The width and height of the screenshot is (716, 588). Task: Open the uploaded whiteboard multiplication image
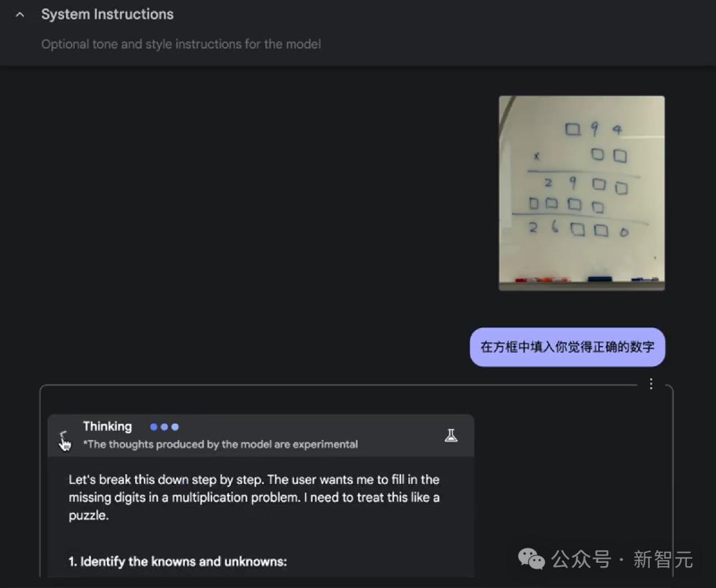581,193
